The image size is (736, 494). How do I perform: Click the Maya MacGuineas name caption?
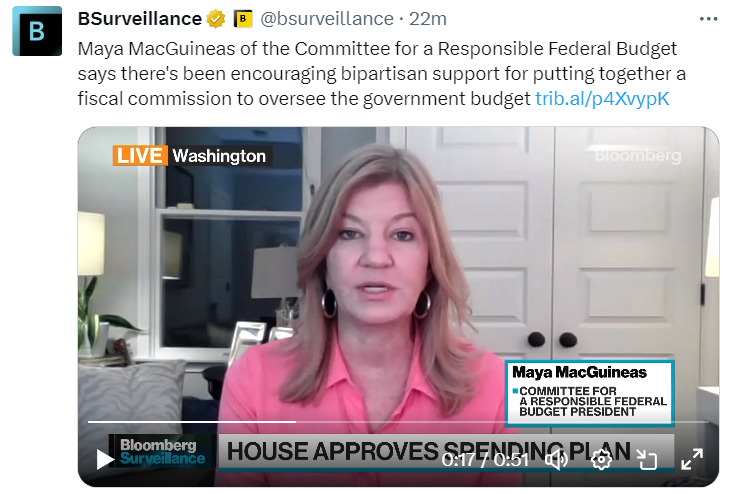point(579,372)
